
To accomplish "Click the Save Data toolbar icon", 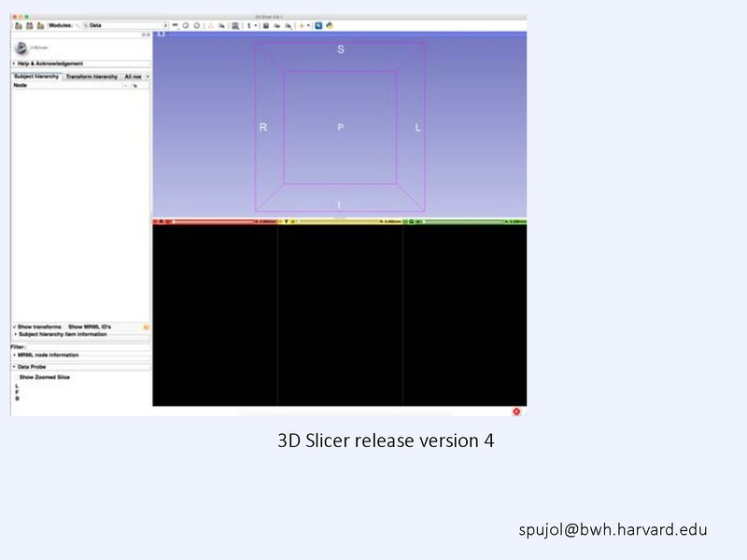I will tap(40, 25).
